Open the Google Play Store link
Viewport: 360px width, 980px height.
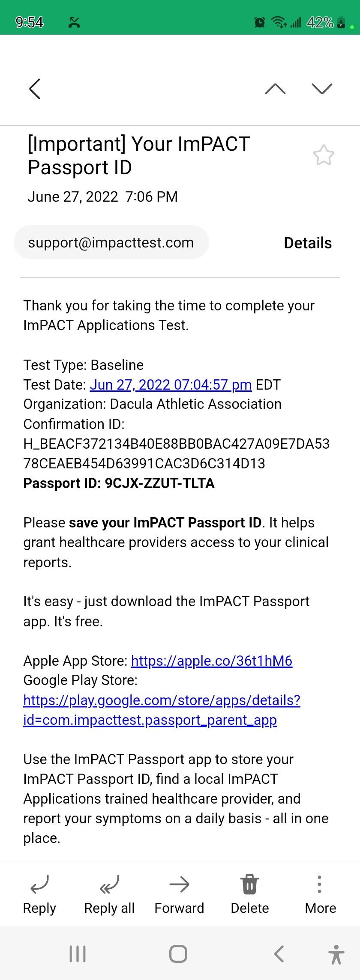(x=162, y=710)
